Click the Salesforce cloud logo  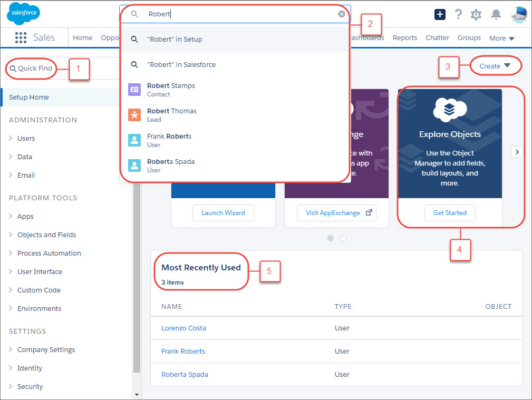point(23,13)
